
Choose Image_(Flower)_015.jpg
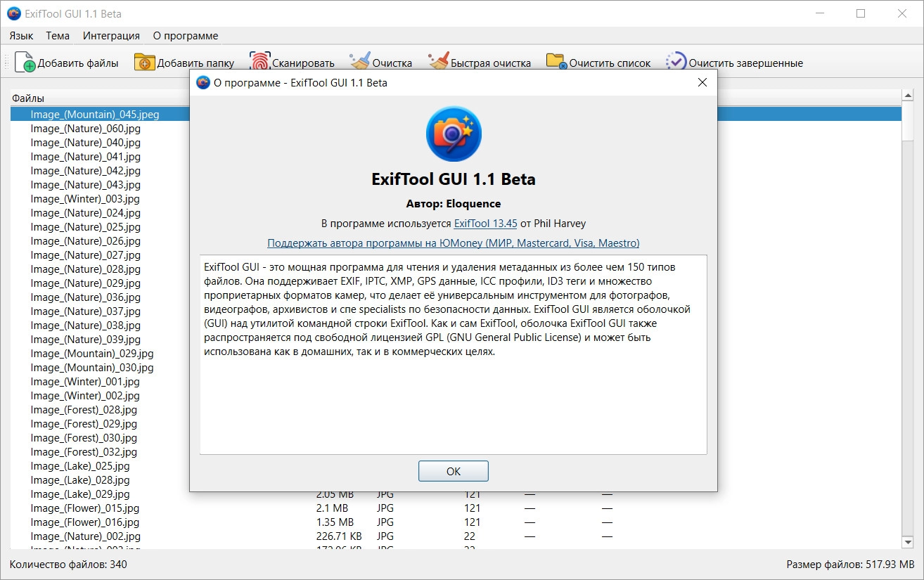[85, 508]
